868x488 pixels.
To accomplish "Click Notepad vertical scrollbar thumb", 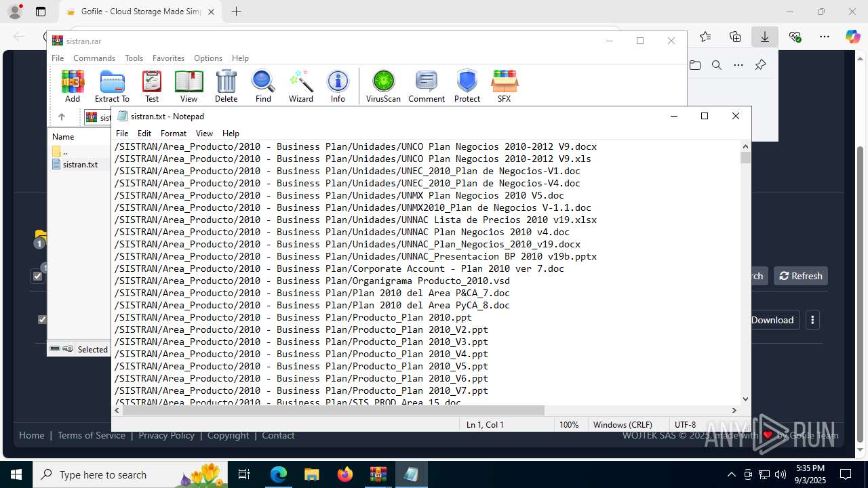I will click(x=745, y=157).
